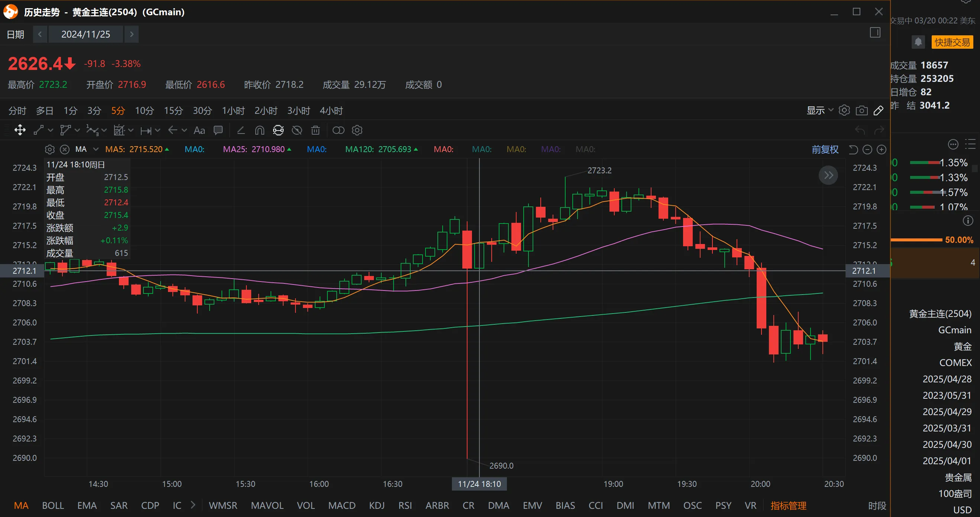This screenshot has width=980, height=517.
Task: Toggle the 时段 session option
Action: tap(877, 505)
